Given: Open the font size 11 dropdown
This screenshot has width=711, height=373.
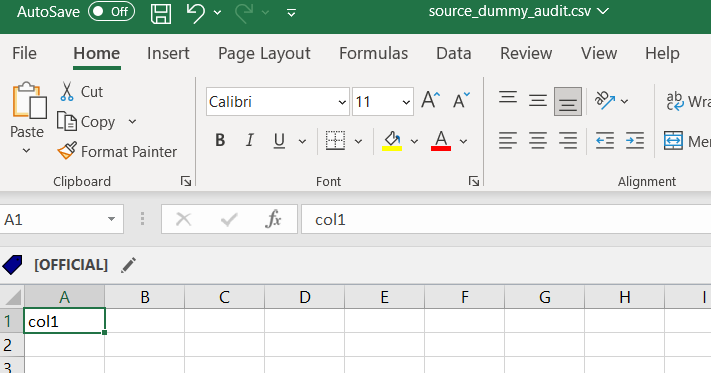Looking at the screenshot, I should [x=406, y=102].
